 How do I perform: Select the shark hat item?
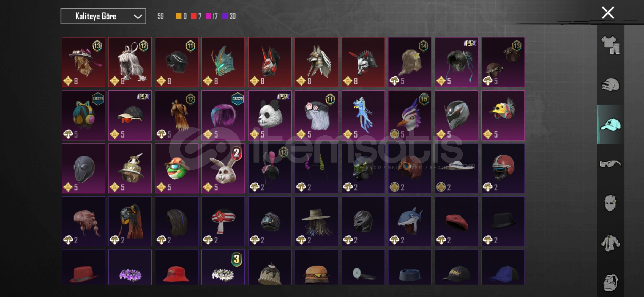(410, 221)
